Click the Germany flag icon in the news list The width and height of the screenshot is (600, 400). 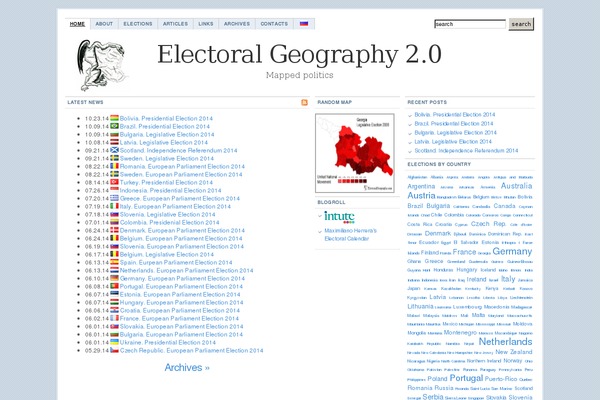tap(114, 278)
